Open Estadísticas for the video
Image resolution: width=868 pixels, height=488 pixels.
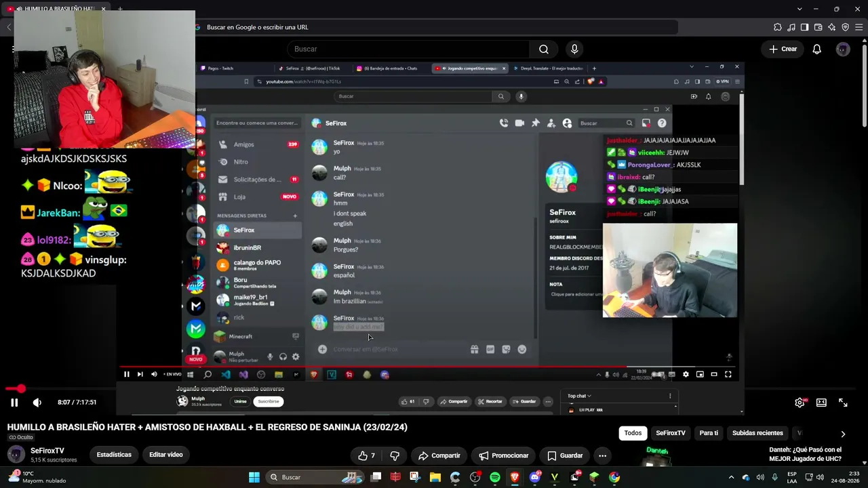click(114, 455)
